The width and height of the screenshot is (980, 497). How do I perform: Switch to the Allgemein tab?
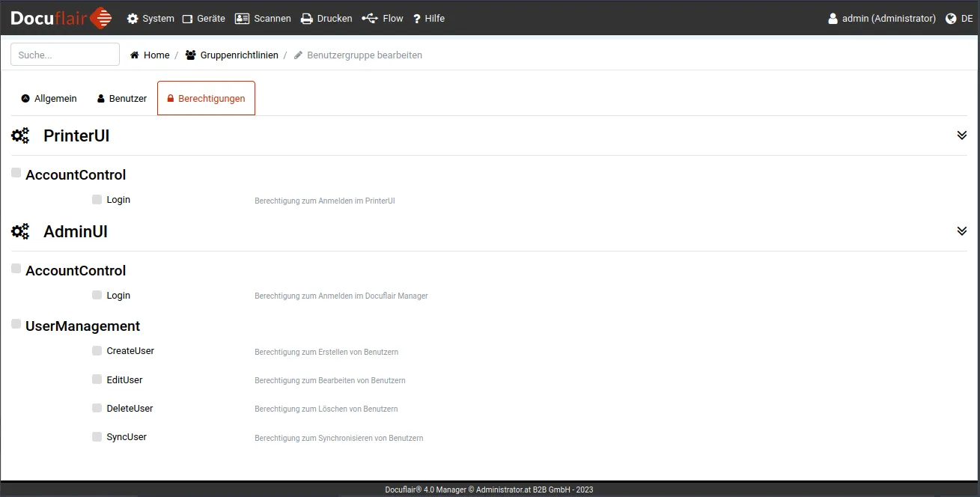(49, 99)
